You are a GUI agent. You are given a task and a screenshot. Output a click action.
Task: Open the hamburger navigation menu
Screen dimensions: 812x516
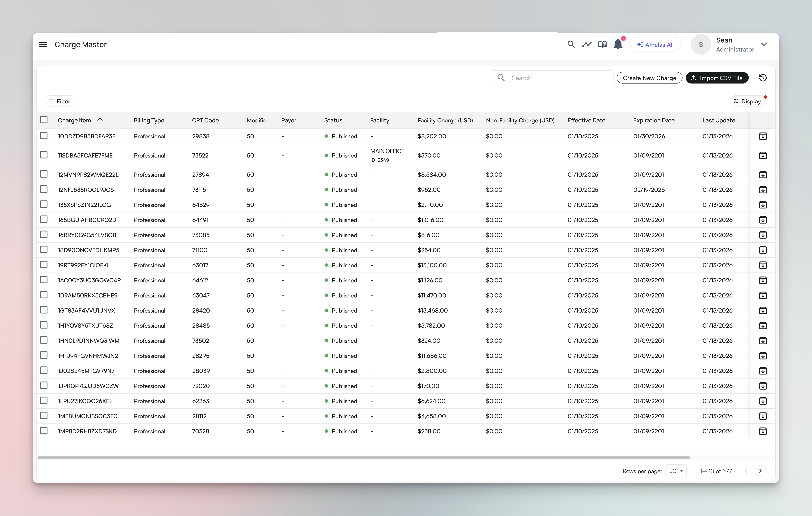[43, 44]
